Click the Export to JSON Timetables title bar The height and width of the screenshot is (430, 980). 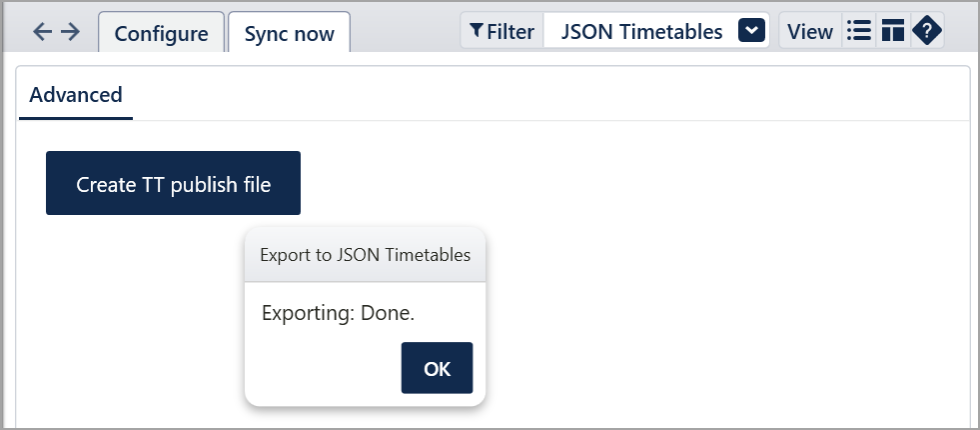(365, 255)
